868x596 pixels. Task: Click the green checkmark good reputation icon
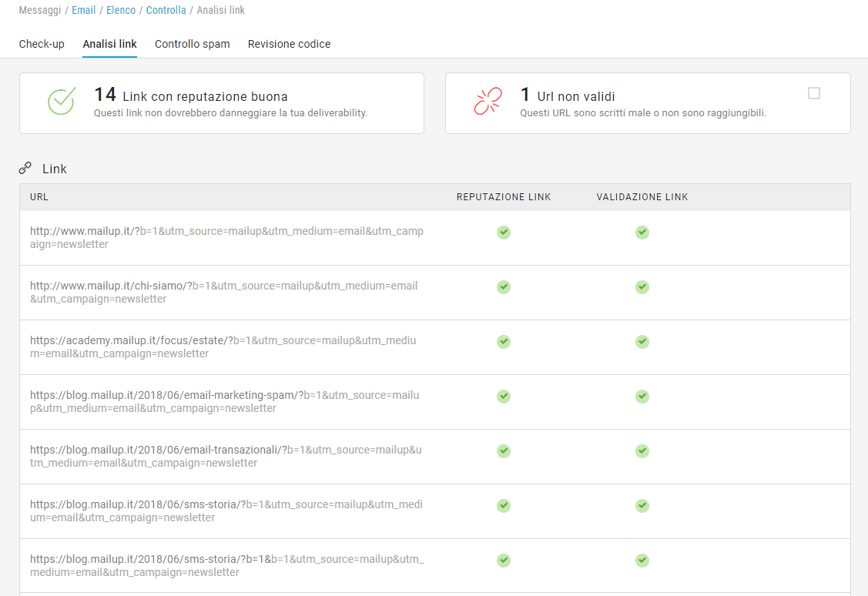point(61,101)
